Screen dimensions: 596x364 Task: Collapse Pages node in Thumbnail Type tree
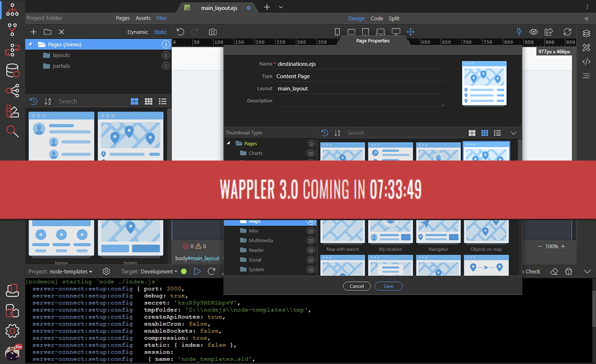(228, 143)
